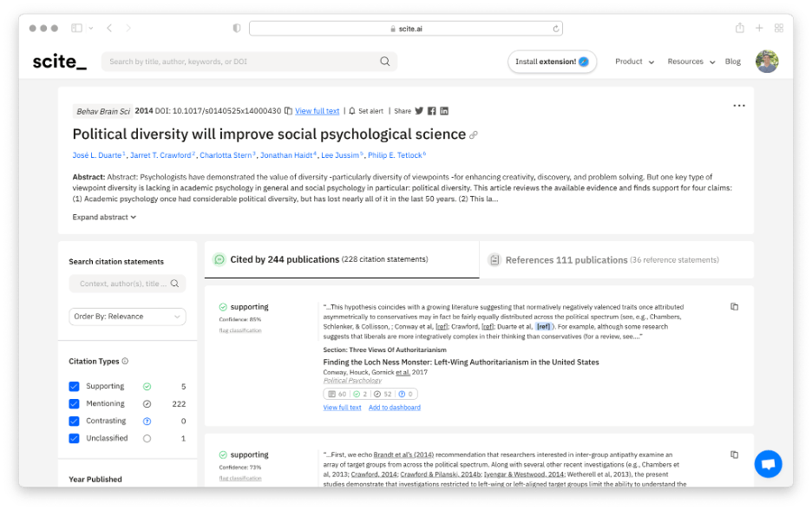Click the browser sidebar toggle icon
This screenshot has width=812, height=510.
point(76,28)
